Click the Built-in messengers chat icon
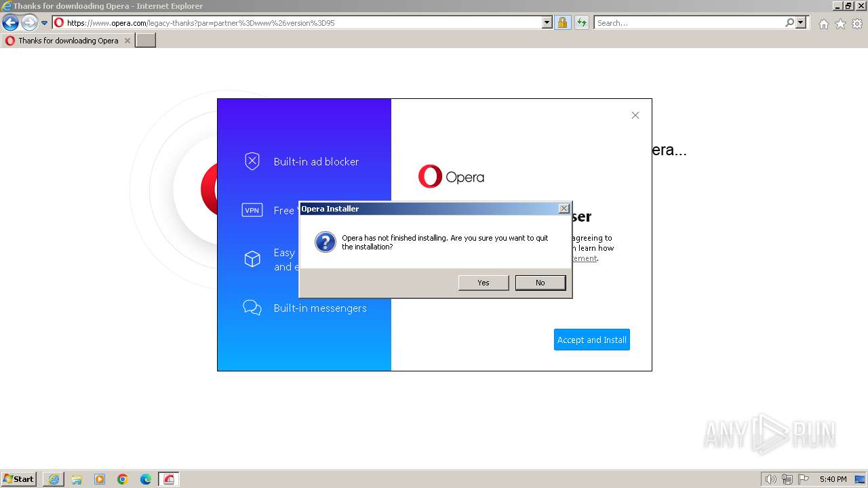Viewport: 868px width, 488px height. click(x=252, y=308)
